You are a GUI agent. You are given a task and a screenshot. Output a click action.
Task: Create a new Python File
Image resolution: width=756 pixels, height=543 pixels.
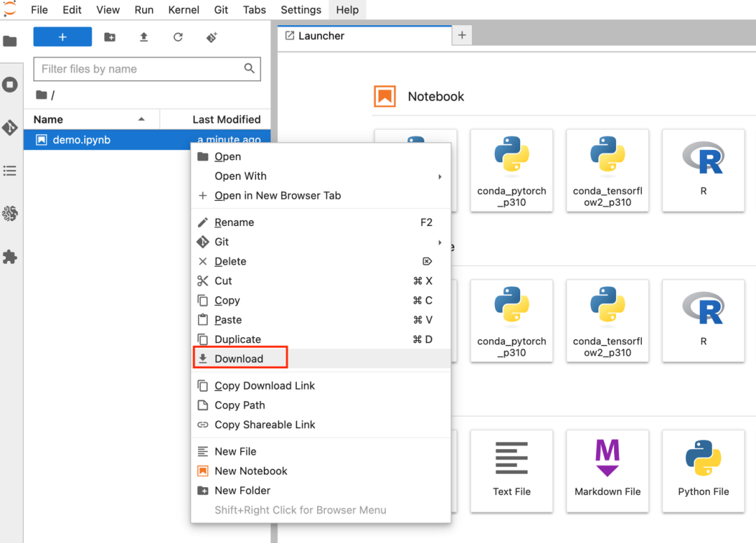pos(703,471)
